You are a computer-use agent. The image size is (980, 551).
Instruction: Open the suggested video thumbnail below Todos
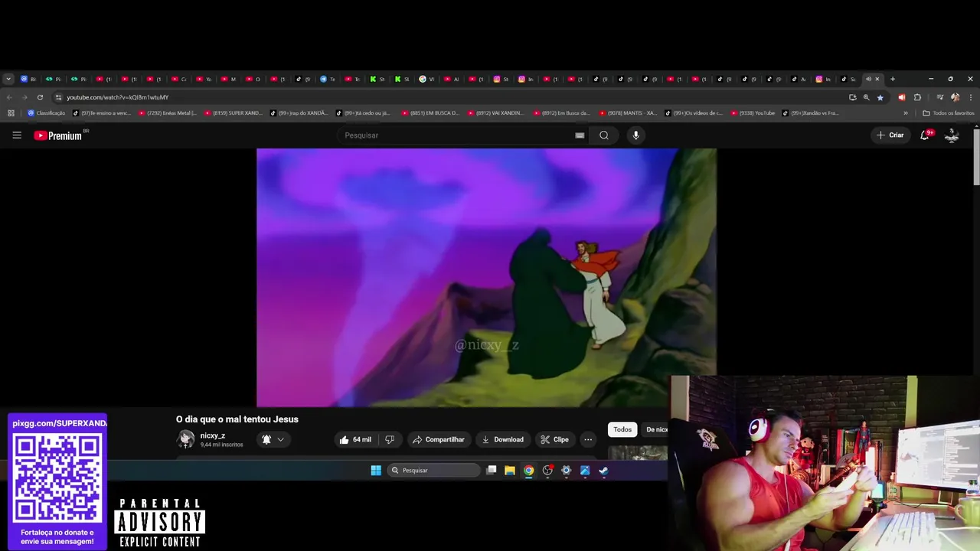point(638,453)
